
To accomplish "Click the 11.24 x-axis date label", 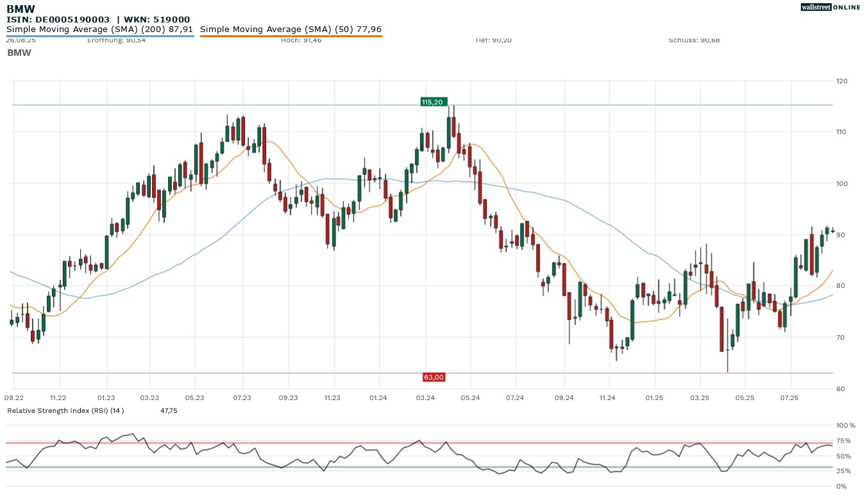I will click(x=607, y=398).
